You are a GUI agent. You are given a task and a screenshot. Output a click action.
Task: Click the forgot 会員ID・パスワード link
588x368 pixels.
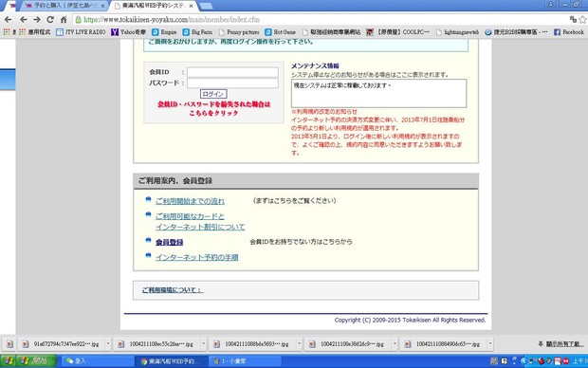pos(213,108)
